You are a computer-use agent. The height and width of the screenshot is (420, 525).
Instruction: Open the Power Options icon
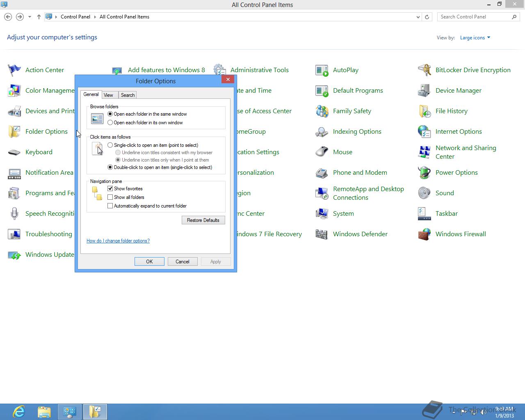[x=425, y=173]
